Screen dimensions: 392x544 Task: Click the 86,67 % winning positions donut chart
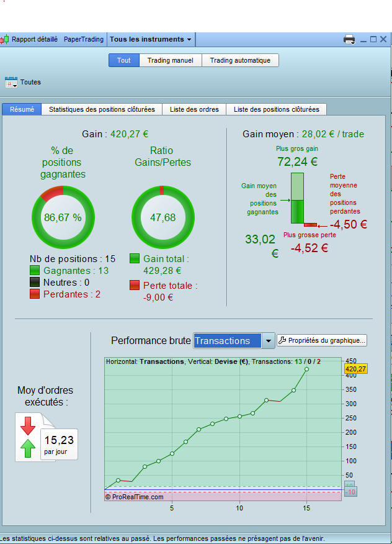[63, 217]
